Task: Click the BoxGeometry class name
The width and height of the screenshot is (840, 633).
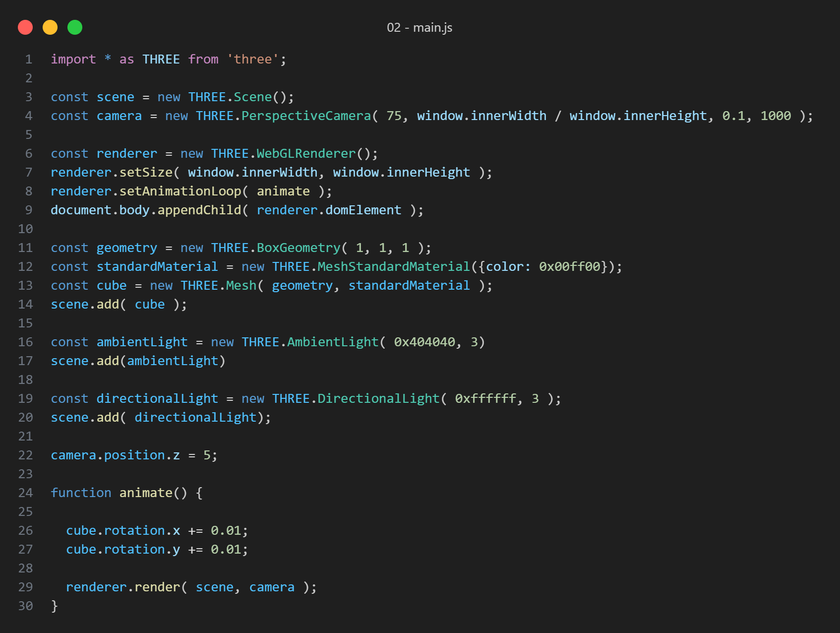Action: [x=299, y=248]
